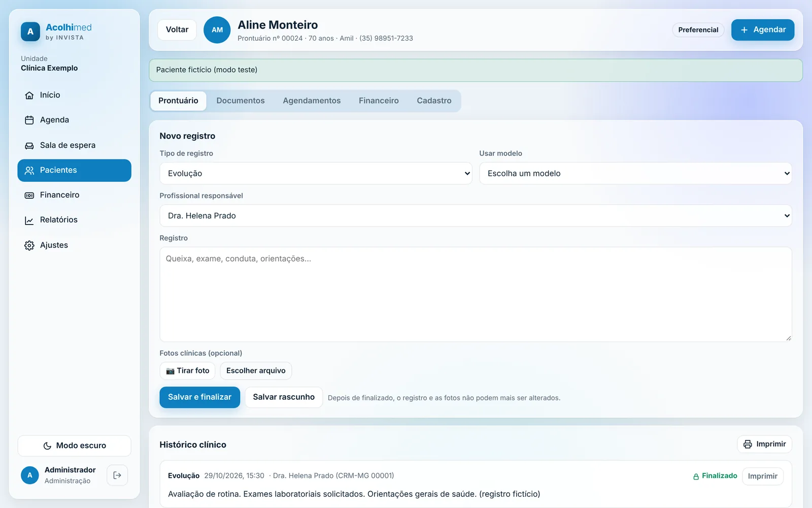Open the Usar modelo dropdown
The image size is (812, 508).
click(x=635, y=174)
